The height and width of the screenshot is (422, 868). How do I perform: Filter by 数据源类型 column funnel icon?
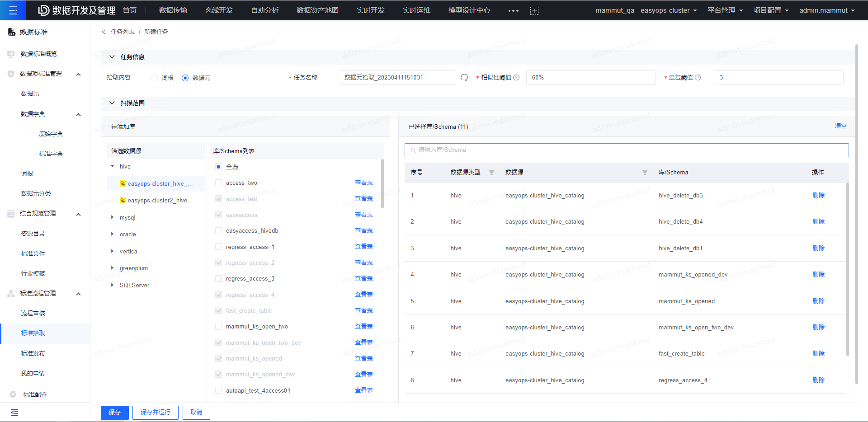pos(491,173)
